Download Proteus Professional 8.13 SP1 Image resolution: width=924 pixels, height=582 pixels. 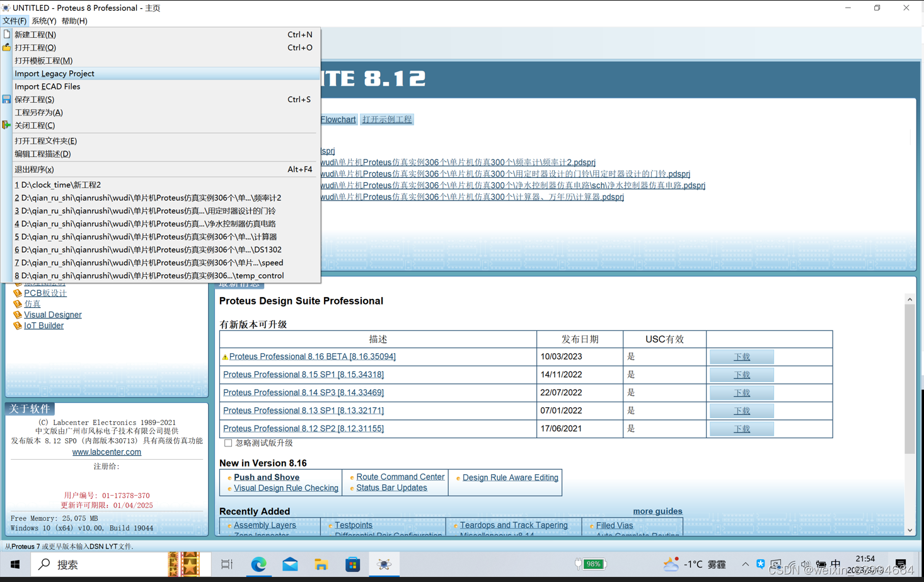click(x=741, y=410)
